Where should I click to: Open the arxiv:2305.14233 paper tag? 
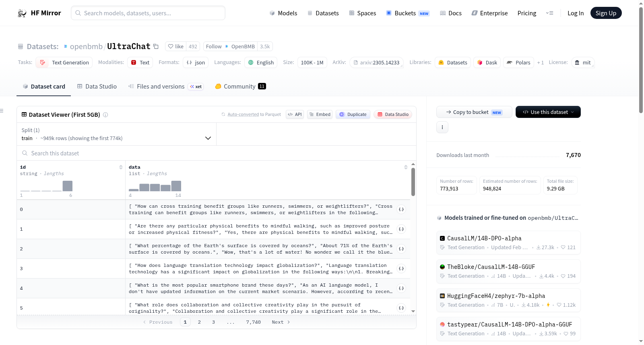coord(376,62)
